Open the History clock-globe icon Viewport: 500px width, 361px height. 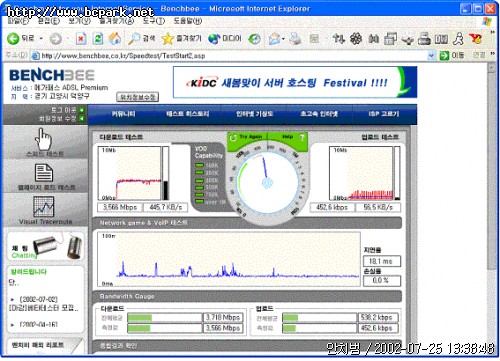(254, 39)
